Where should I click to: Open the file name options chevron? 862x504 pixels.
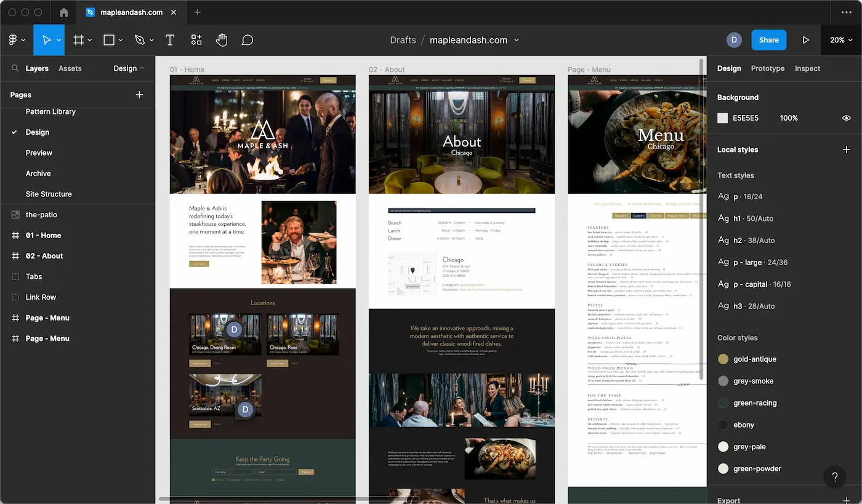[517, 40]
